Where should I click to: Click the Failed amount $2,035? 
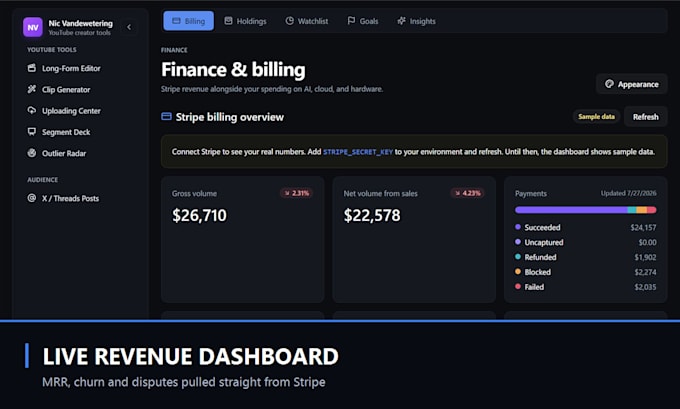pos(645,287)
